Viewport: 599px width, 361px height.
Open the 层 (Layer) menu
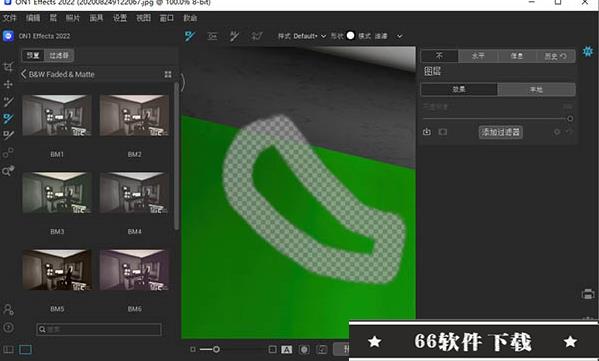tap(53, 18)
